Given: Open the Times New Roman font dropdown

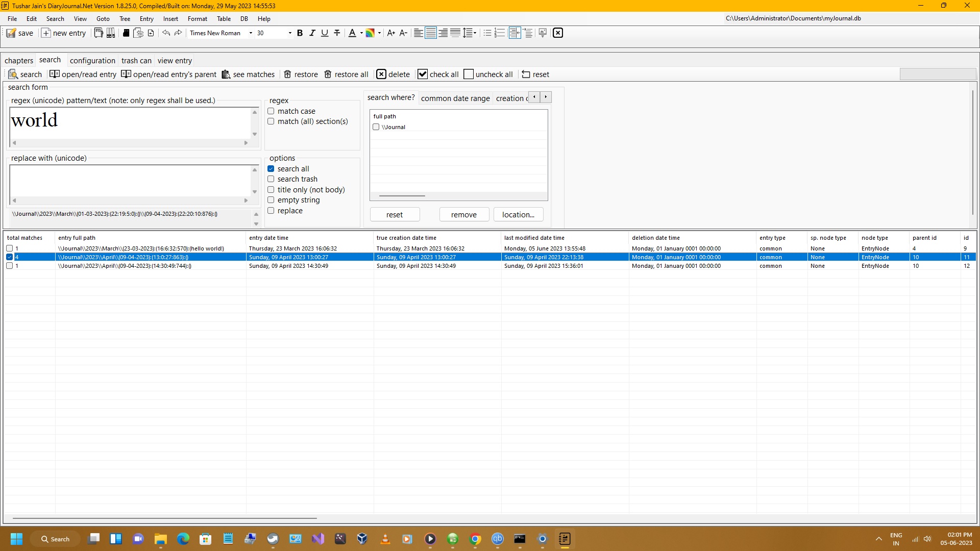Looking at the screenshot, I should [x=251, y=33].
